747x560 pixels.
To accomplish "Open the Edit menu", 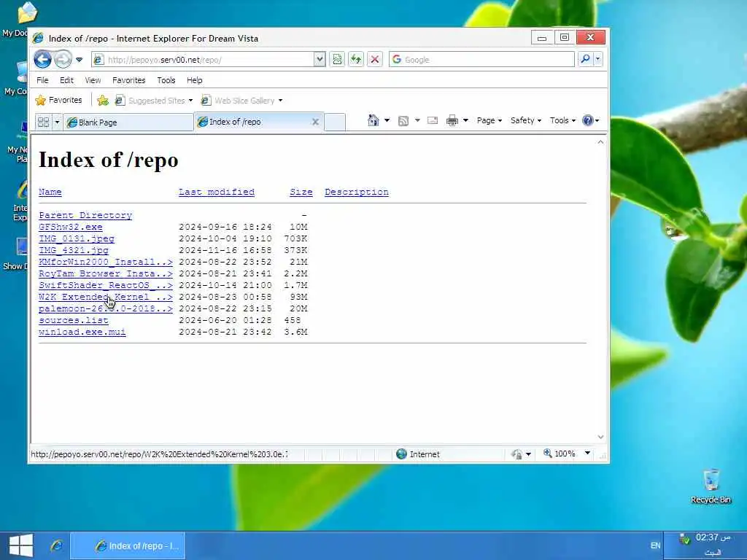I will [66, 80].
